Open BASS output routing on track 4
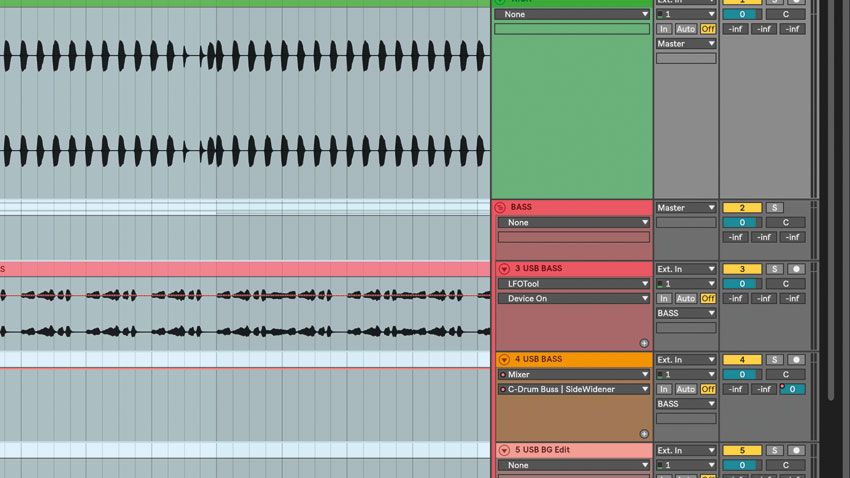Viewport: 850px width, 478px height. (x=686, y=404)
